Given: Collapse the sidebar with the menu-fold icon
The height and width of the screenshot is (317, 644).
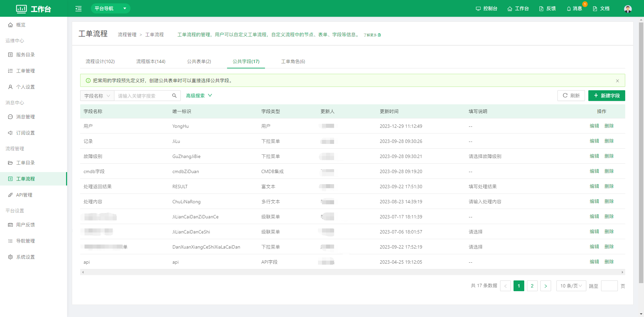Looking at the screenshot, I should coord(78,9).
